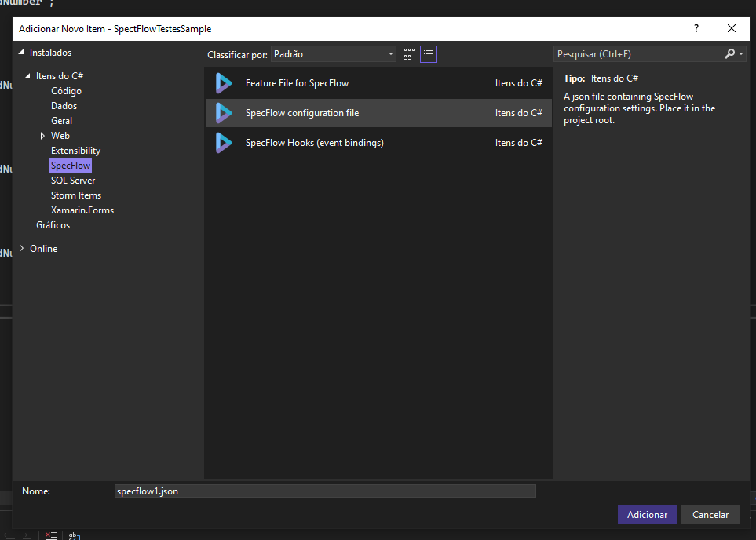The image size is (756, 540).
Task: Expand the Online tree node
Action: pos(21,248)
